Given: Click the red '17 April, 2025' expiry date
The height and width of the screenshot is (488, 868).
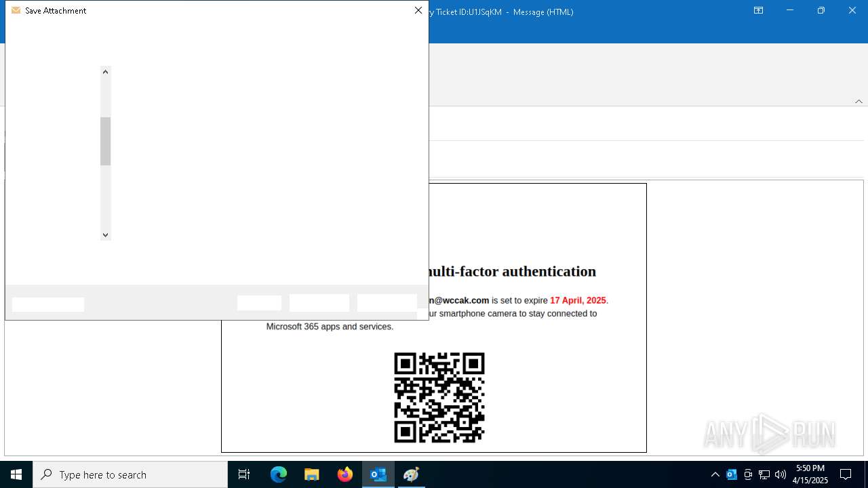Looking at the screenshot, I should tap(578, 300).
